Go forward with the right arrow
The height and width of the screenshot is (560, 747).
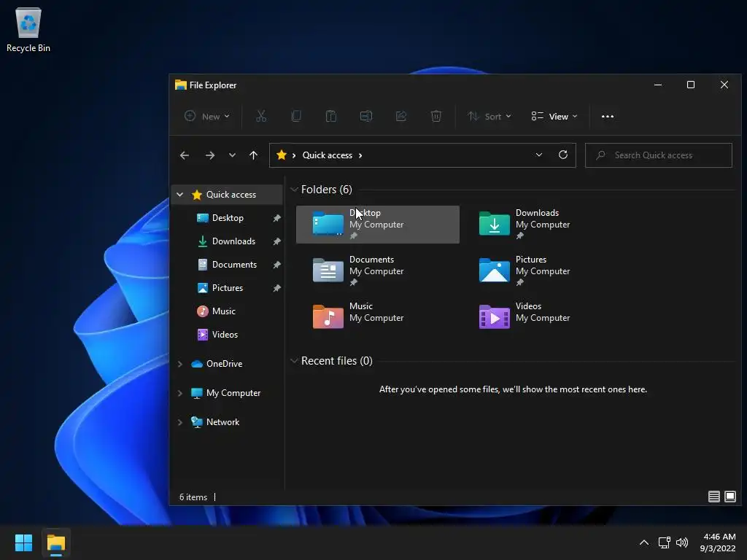pos(209,155)
